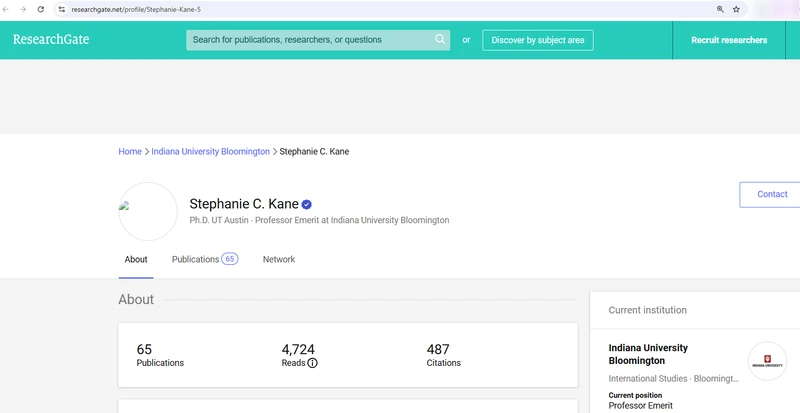Click the Ph.D. UT Austin subtitle
The image size is (800, 413).
pos(319,221)
